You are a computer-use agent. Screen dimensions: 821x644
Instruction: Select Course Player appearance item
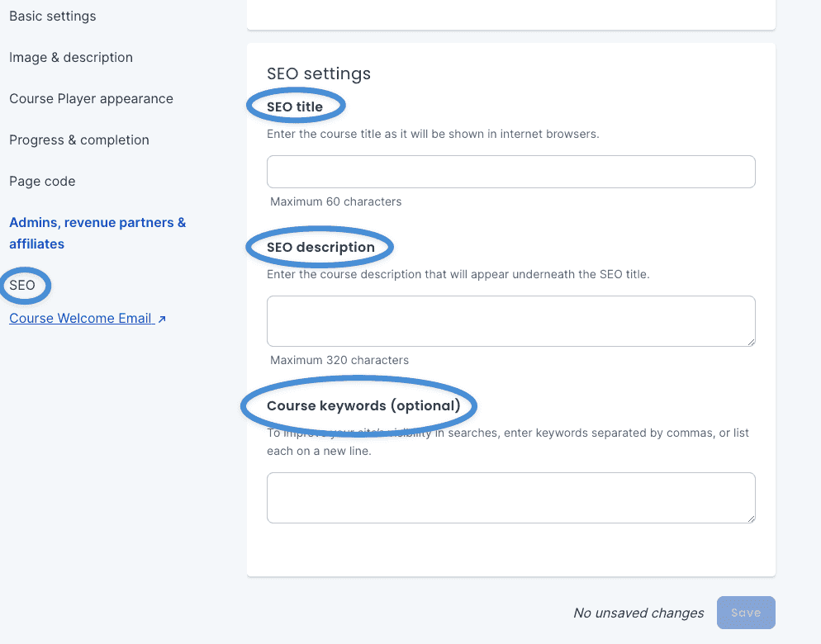tap(91, 98)
